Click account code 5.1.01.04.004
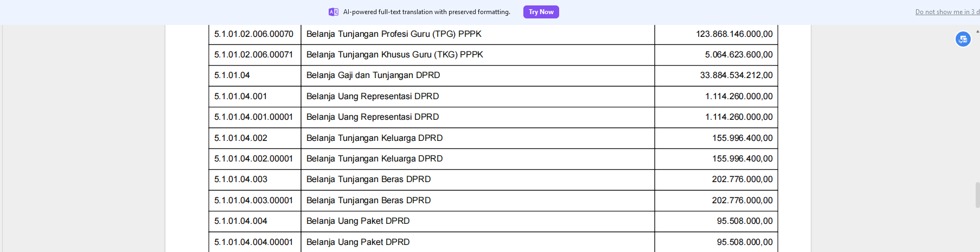This screenshot has height=252, width=980. (240, 221)
